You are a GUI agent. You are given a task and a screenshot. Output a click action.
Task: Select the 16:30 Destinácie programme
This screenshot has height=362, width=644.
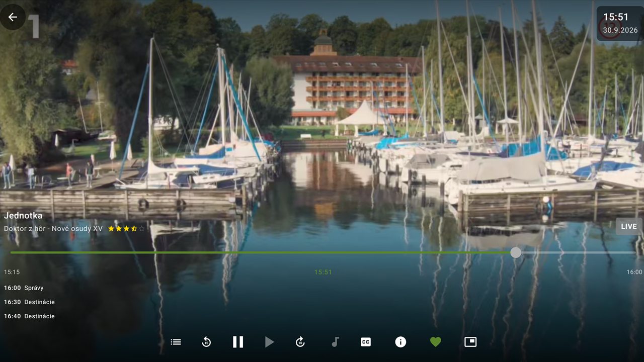[x=29, y=302]
